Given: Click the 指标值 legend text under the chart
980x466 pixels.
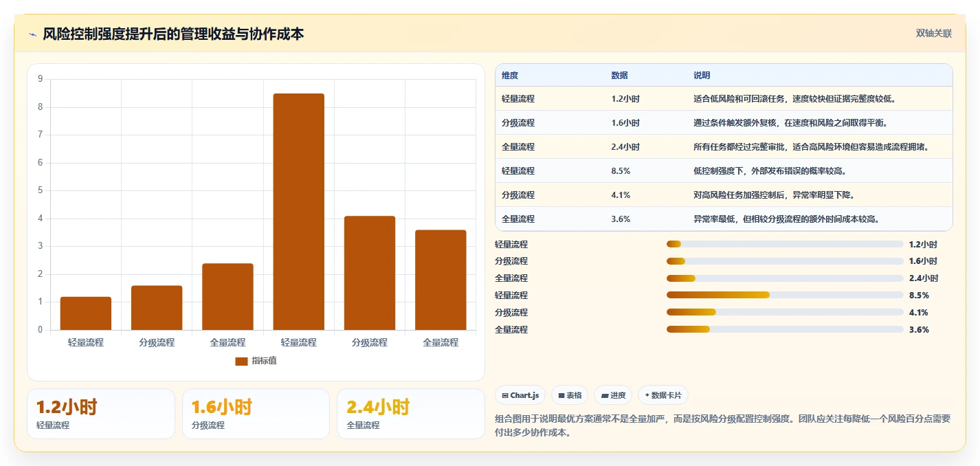Looking at the screenshot, I should (x=264, y=361).
